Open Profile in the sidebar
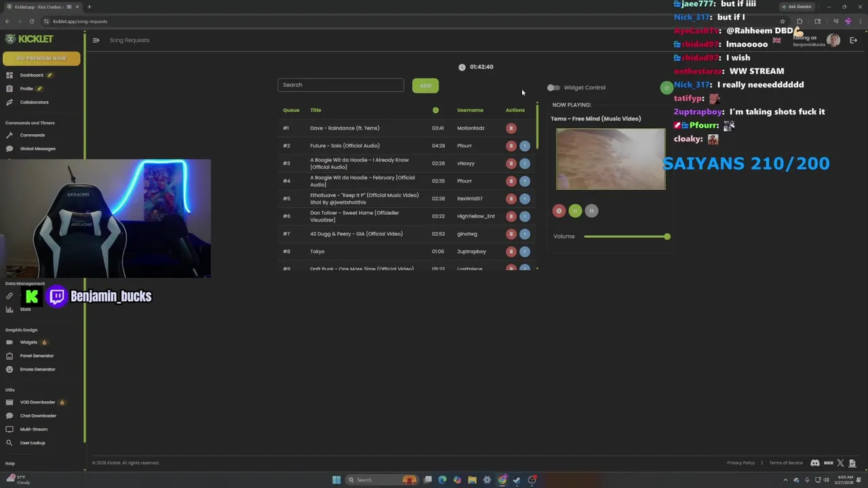 26,89
